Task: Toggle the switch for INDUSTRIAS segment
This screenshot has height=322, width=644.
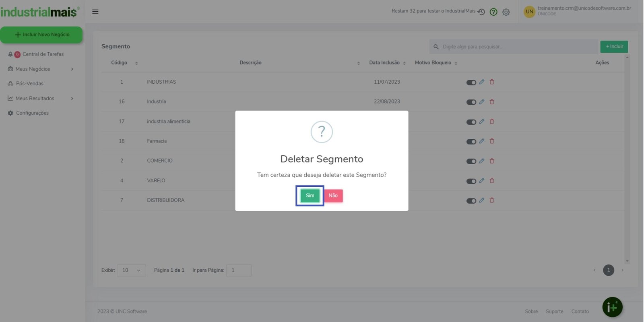Action: tap(471, 83)
